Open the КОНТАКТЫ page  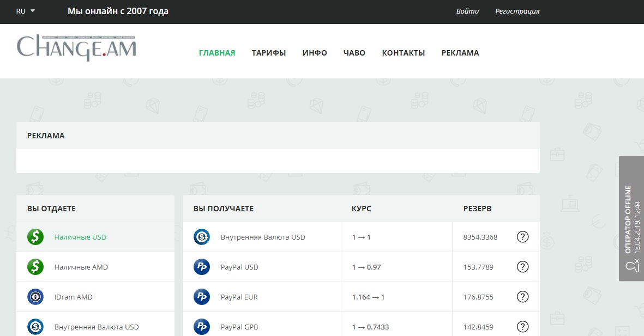click(x=403, y=53)
